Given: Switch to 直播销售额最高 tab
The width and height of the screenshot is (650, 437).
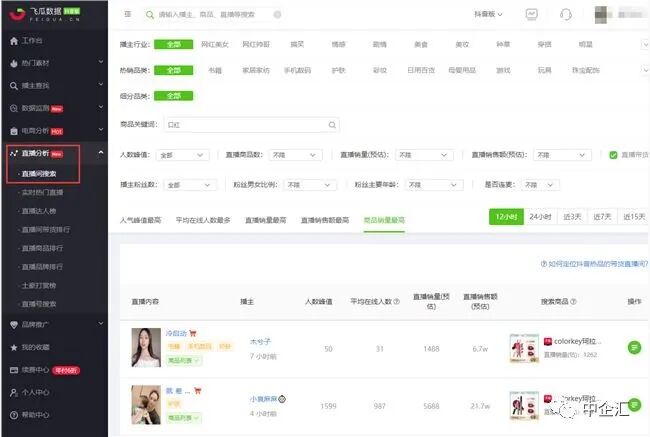Looking at the screenshot, I should (325, 220).
